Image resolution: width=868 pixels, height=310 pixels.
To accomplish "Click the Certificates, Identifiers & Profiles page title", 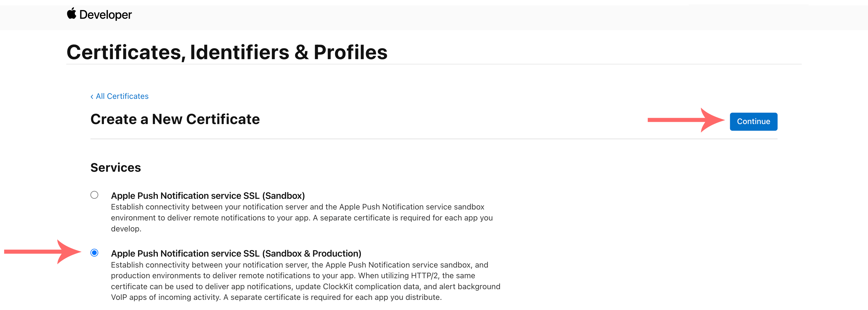I will pyautogui.click(x=227, y=52).
